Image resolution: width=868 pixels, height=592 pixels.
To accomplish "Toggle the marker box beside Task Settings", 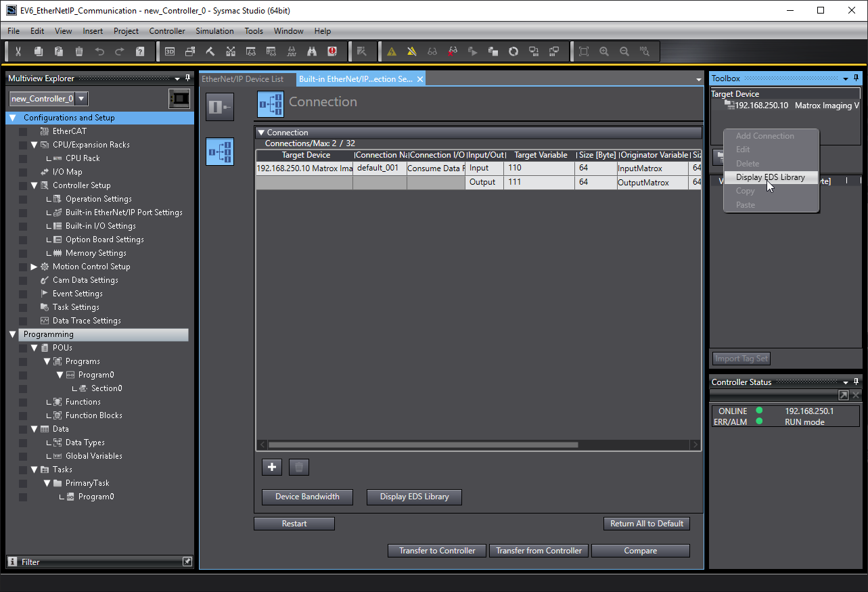I will pos(23,307).
